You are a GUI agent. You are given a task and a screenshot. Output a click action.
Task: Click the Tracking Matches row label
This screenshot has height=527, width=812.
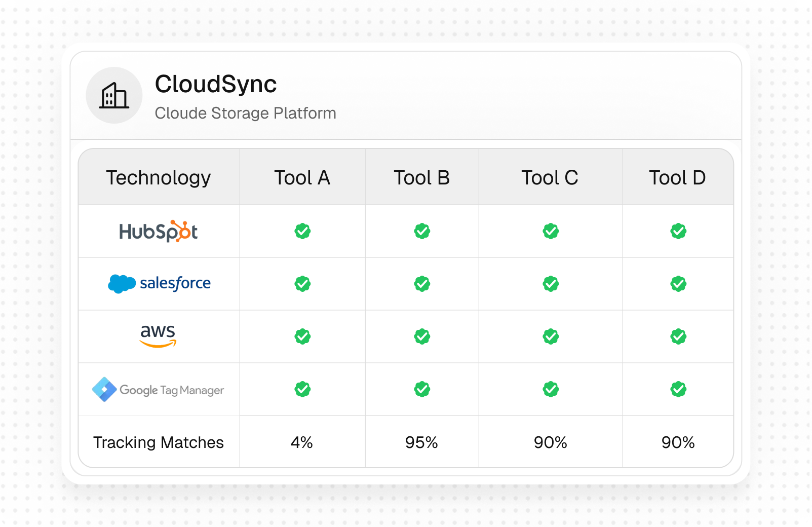pos(158,442)
